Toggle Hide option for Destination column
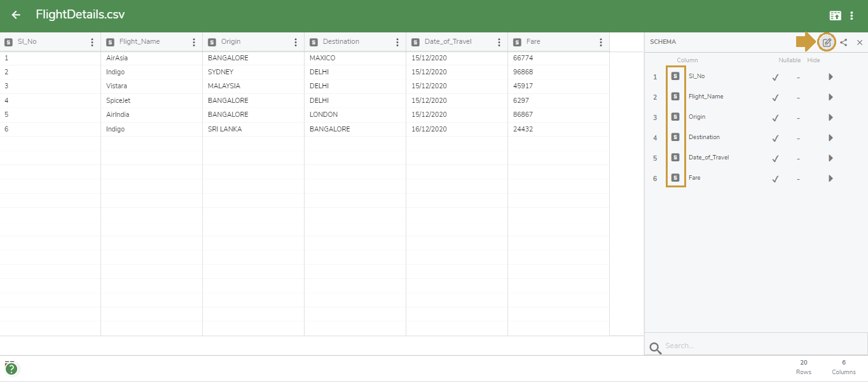 798,137
